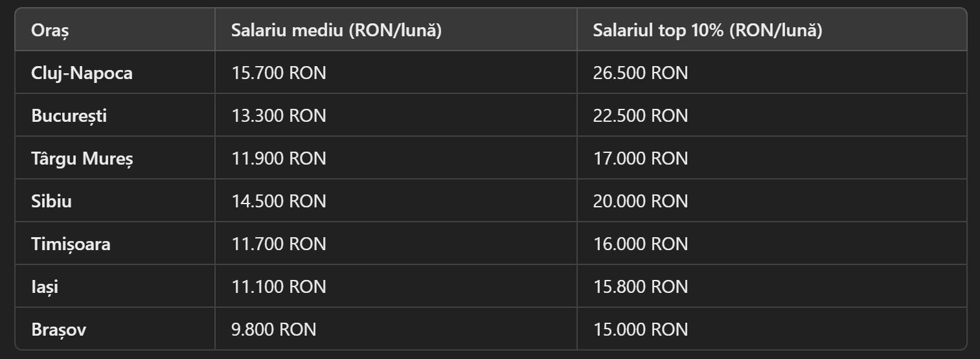Viewport: 980px width, 359px height.
Task: Click the Târgu Mureș row label
Action: (x=82, y=159)
